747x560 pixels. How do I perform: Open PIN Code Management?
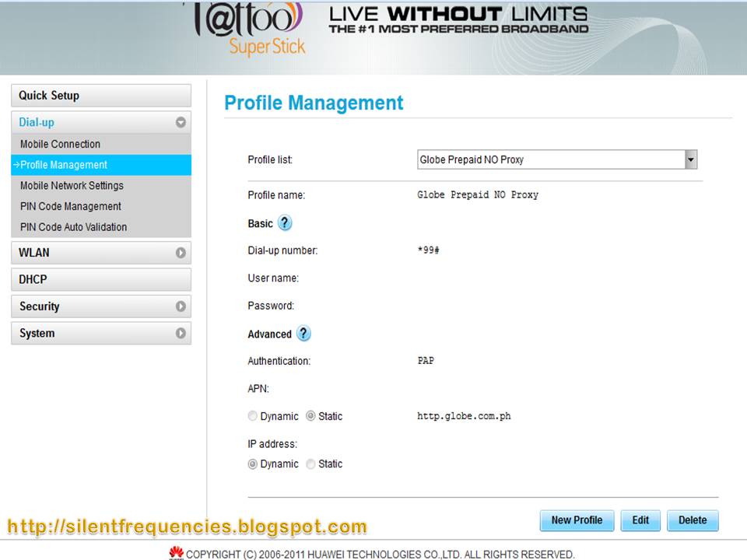pyautogui.click(x=101, y=206)
